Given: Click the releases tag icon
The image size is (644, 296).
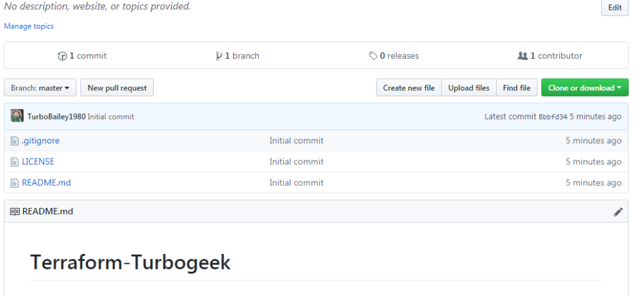Looking at the screenshot, I should 373,56.
